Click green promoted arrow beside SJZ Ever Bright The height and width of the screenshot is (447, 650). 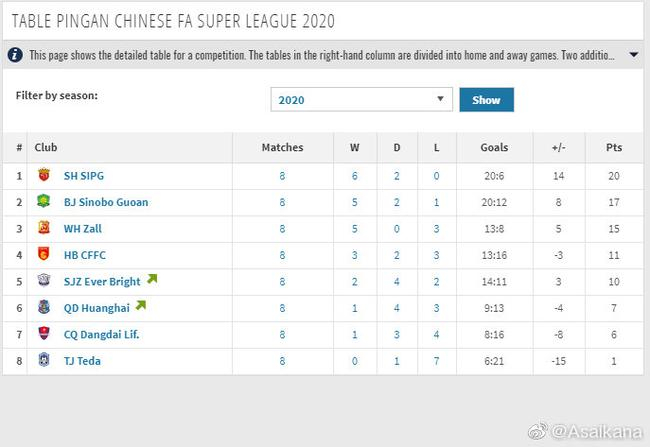pyautogui.click(x=152, y=279)
